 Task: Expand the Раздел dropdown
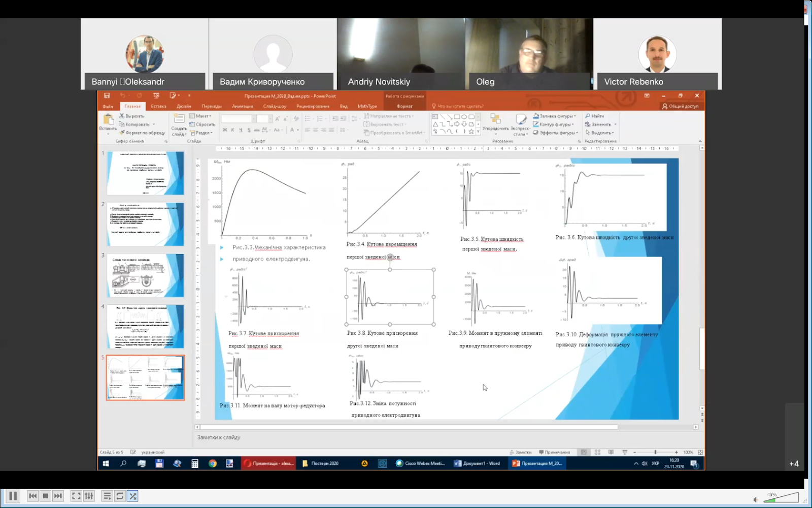202,133
